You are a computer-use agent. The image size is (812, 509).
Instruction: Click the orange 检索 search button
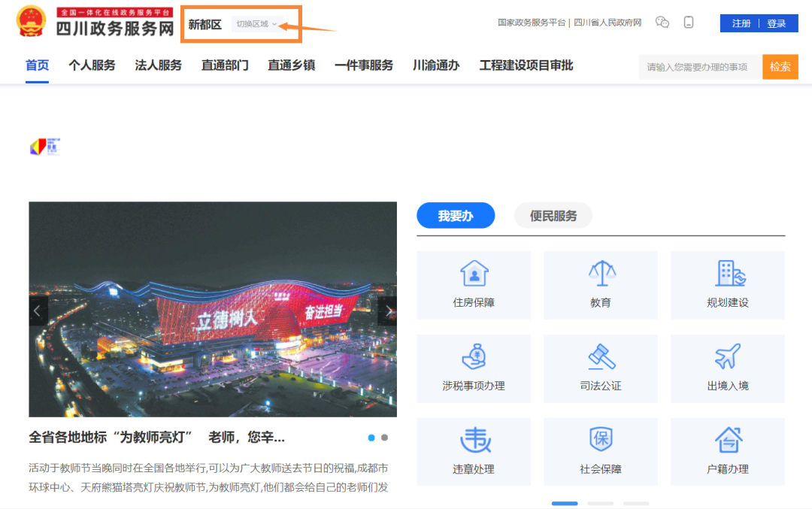(x=780, y=67)
